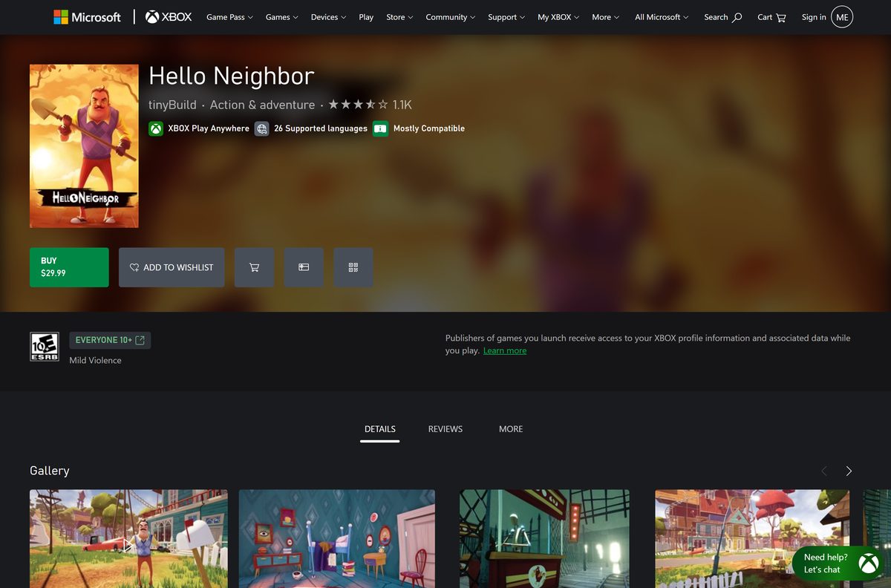Open the XBOX home logo
The image size is (891, 588).
(x=169, y=17)
